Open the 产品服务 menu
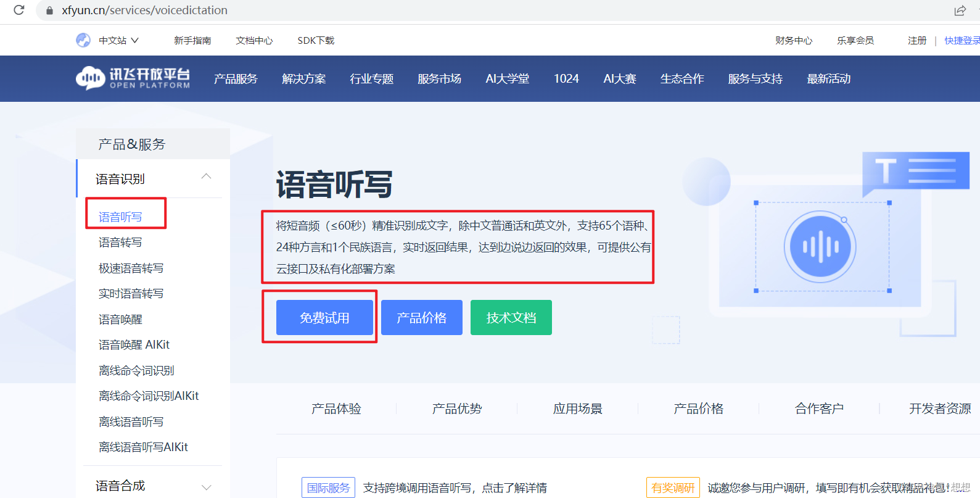The image size is (980, 498). coord(236,79)
